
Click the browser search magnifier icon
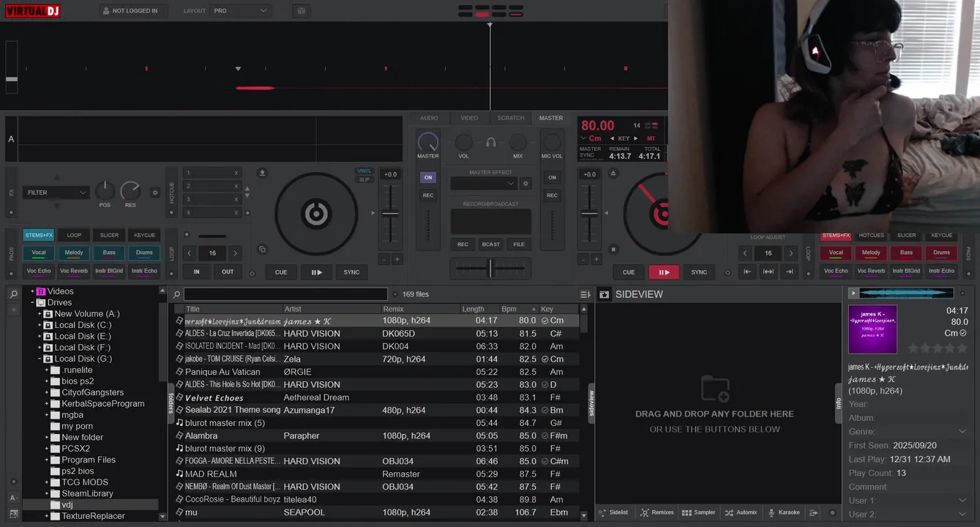176,294
